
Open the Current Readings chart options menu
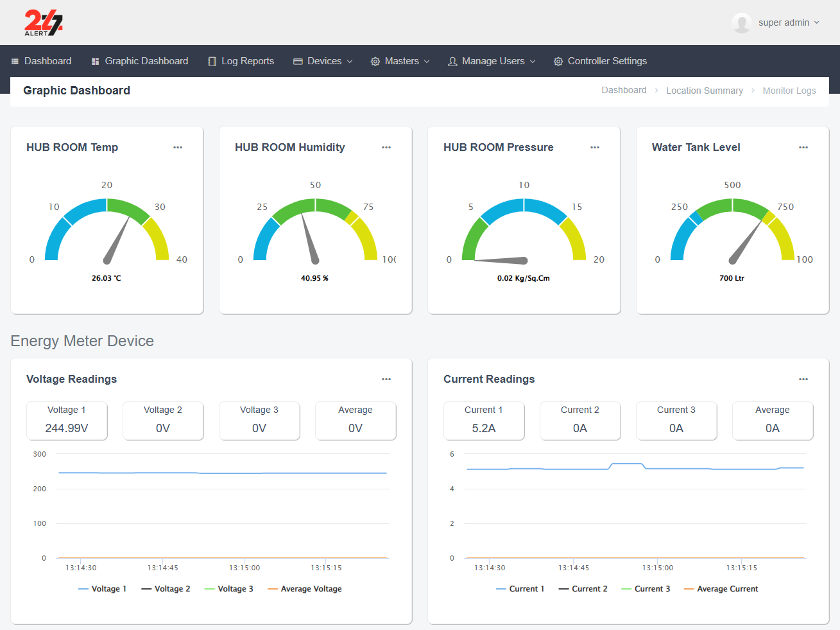pos(803,379)
